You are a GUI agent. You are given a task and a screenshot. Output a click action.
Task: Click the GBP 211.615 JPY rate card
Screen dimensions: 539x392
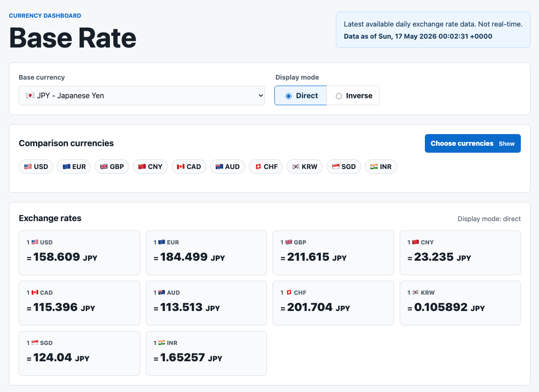333,253
